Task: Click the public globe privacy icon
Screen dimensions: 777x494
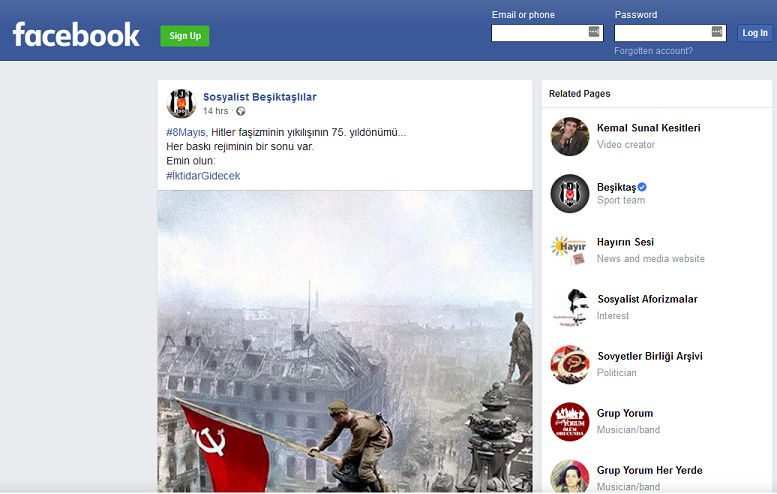Action: click(241, 111)
